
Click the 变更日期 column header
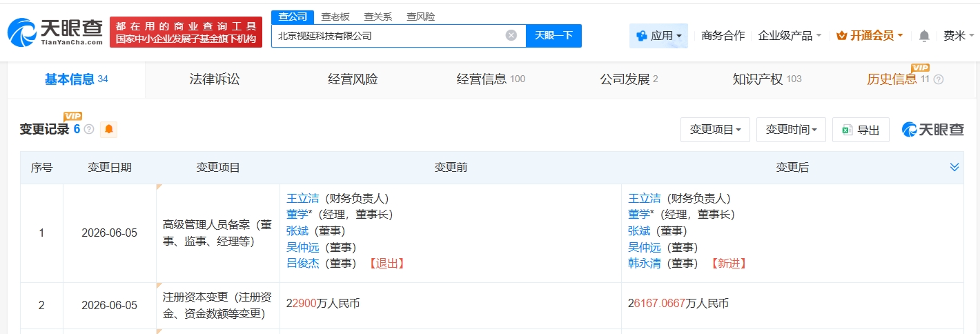pyautogui.click(x=109, y=168)
